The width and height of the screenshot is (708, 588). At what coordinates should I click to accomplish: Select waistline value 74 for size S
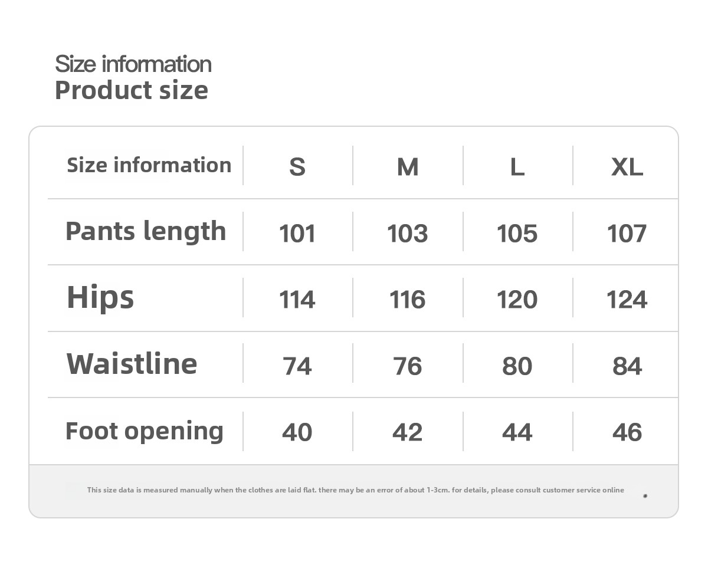pos(297,366)
